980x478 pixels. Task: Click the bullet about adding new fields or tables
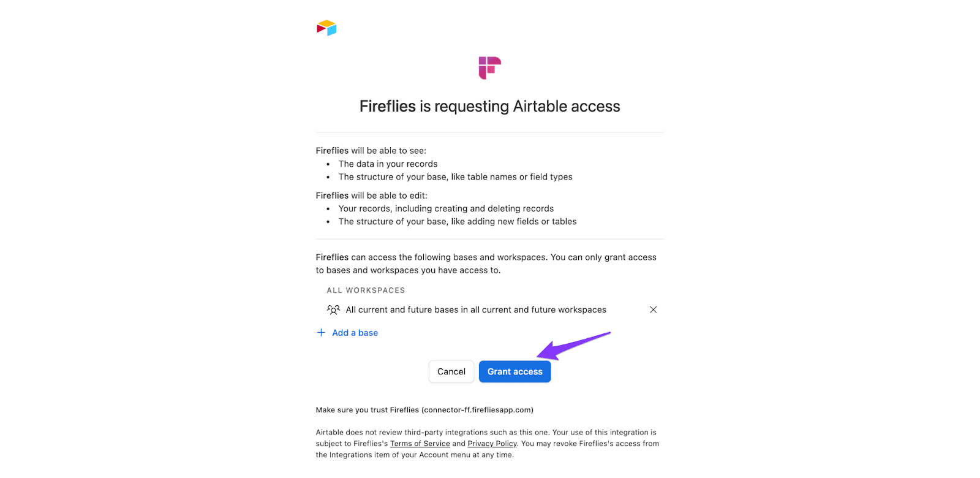(458, 222)
